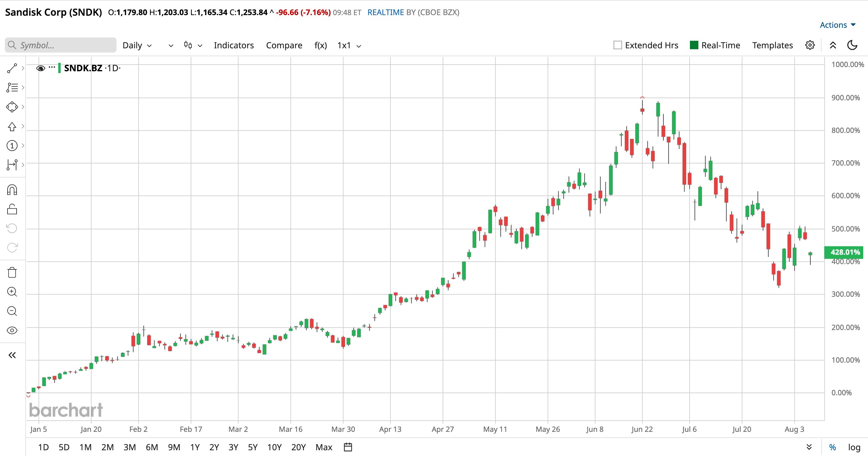Image resolution: width=868 pixels, height=456 pixels.
Task: Expand the dropdown arrow after Daily
Action: [x=171, y=46]
